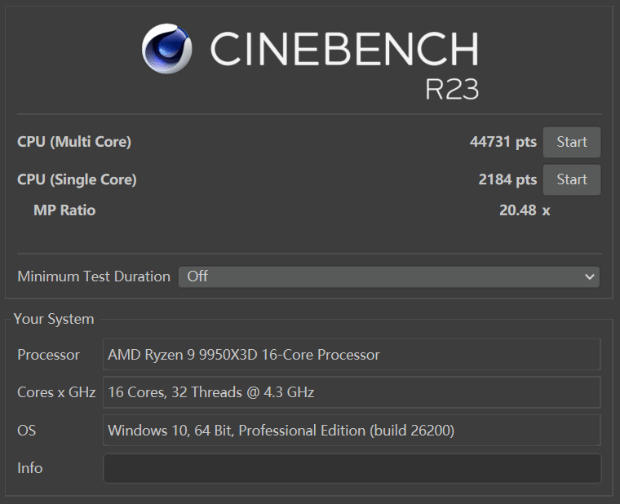Click the chevron arrow on the duration dropdown
This screenshot has height=504, width=620.
pos(589,277)
